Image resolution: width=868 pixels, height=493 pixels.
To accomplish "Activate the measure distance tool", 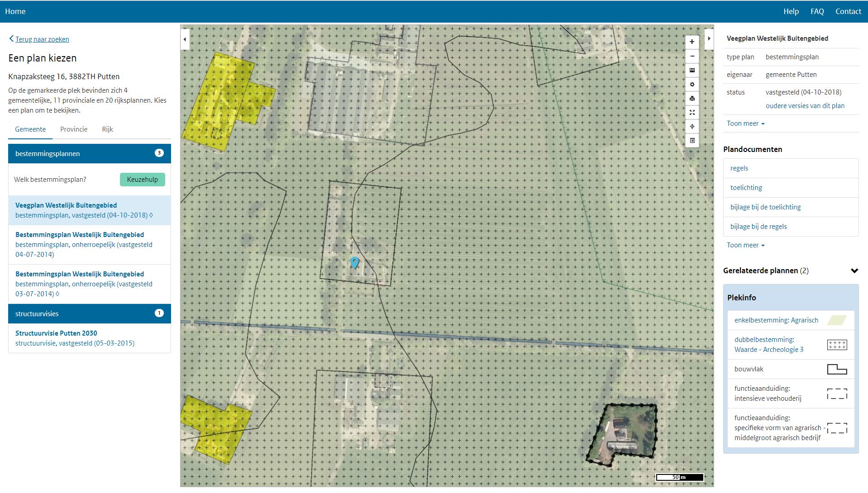I will (x=692, y=70).
